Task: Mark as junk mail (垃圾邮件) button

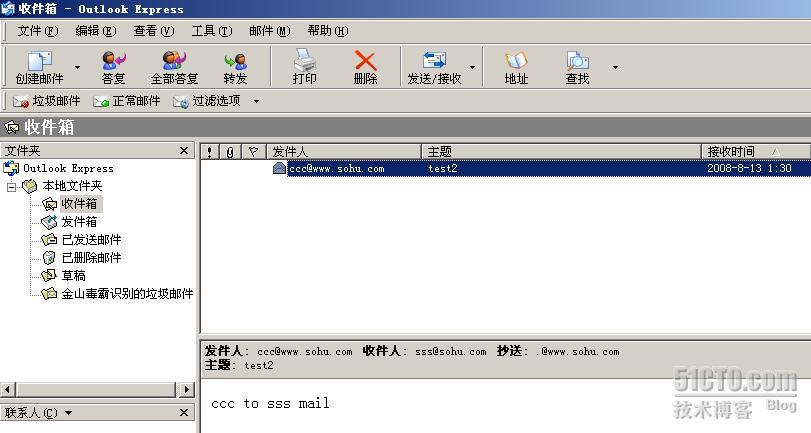Action: point(47,101)
